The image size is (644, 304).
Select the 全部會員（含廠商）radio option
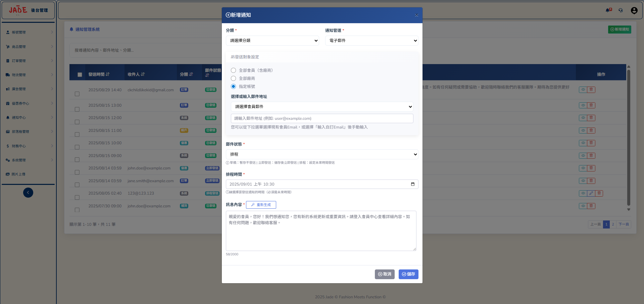(234, 70)
